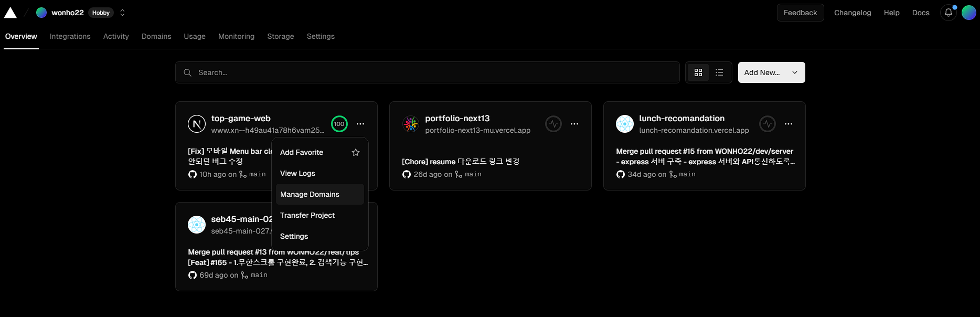Click the GitHub icon on portfolio-next13 card

coord(407,174)
